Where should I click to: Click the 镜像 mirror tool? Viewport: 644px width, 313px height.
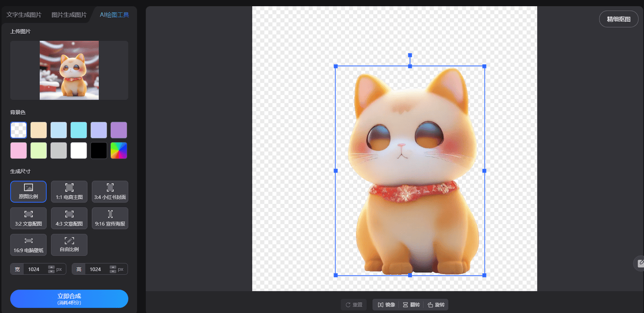pos(386,305)
